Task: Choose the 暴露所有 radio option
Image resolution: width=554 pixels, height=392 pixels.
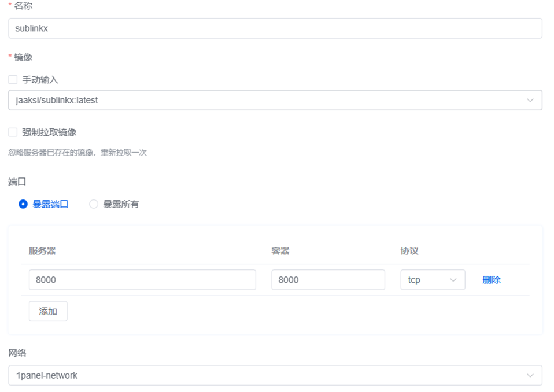Action: point(94,204)
